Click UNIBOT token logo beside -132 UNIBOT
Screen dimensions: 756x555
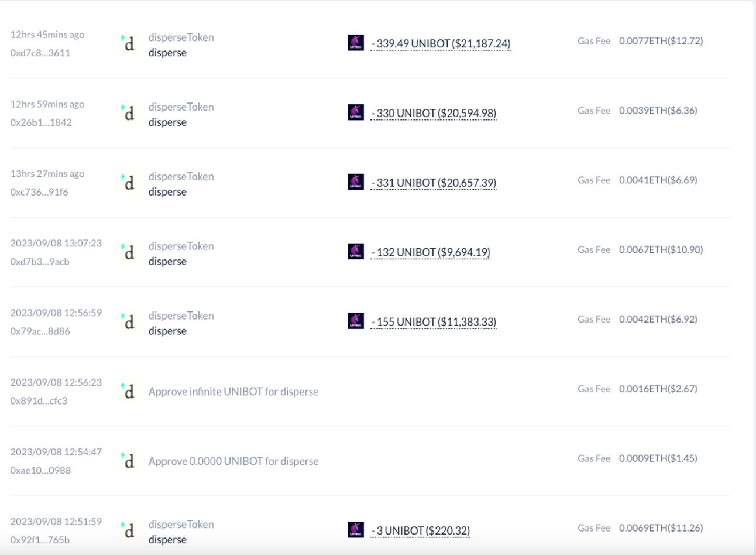click(356, 252)
